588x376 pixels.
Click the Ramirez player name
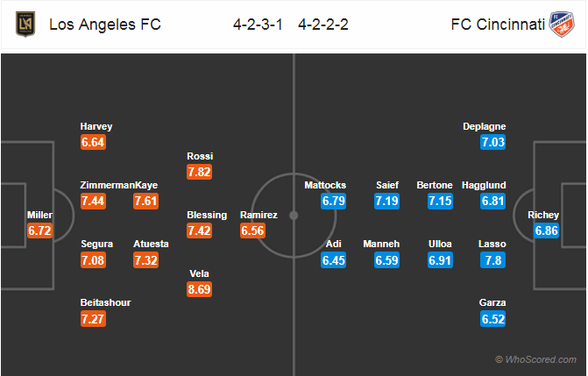(x=259, y=215)
